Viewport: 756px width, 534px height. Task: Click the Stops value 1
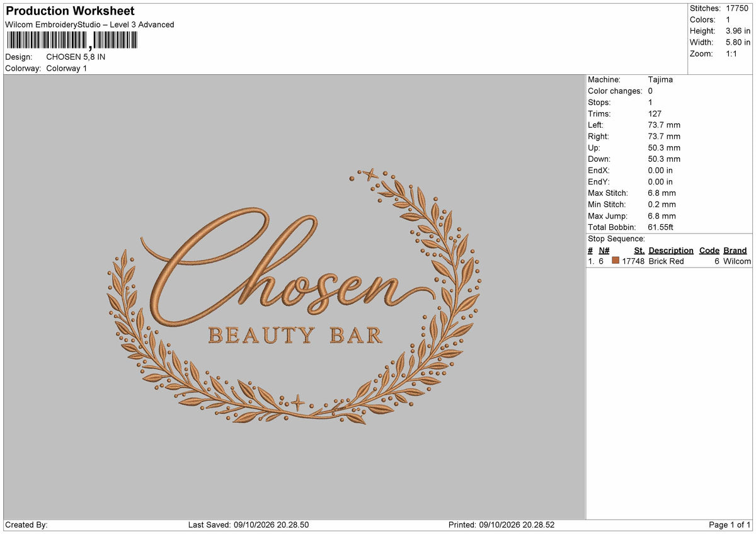[650, 102]
